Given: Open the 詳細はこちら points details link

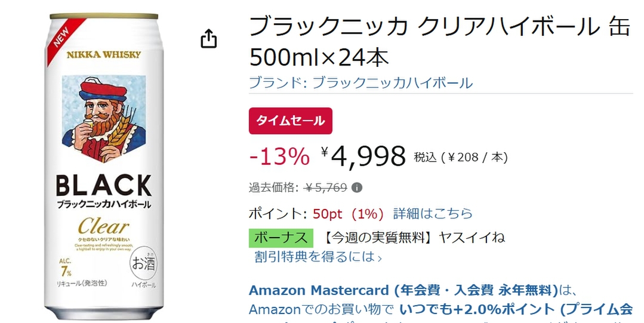Looking at the screenshot, I should [433, 213].
